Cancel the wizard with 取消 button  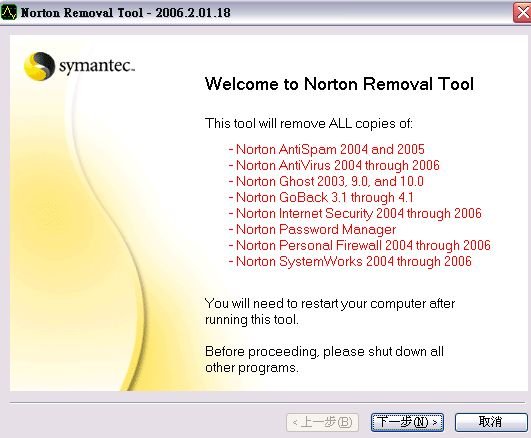pos(491,422)
